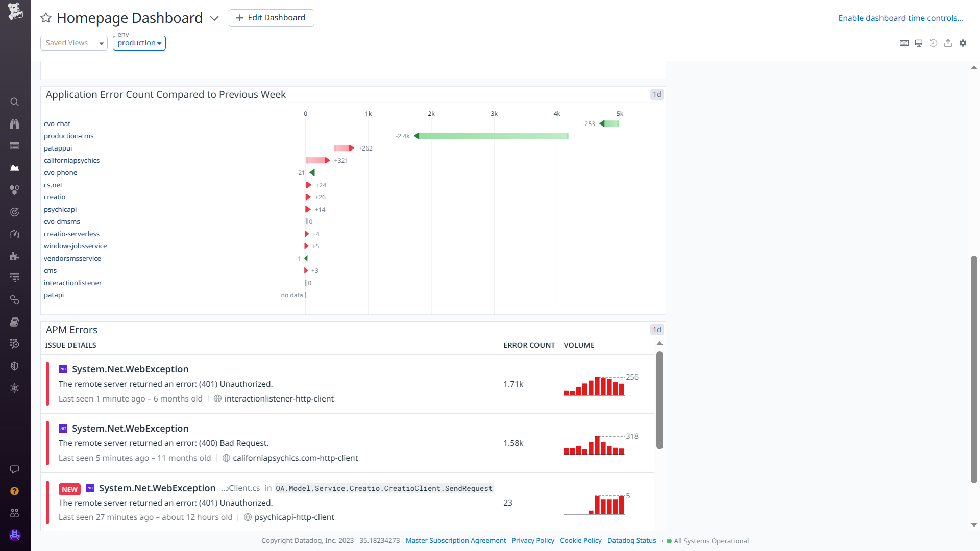This screenshot has width=980, height=551.
Task: Open the Integrations puzzle piece icon
Action: point(15,256)
